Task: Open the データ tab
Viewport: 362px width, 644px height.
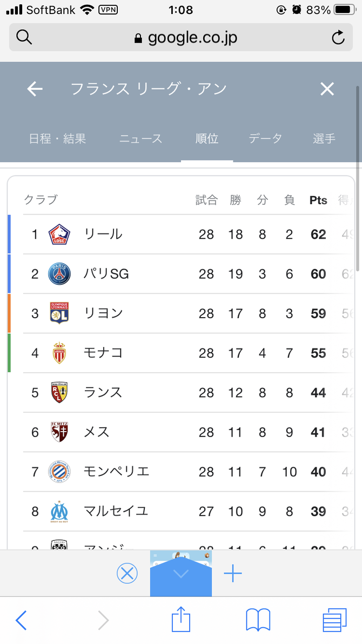Action: coord(265,139)
